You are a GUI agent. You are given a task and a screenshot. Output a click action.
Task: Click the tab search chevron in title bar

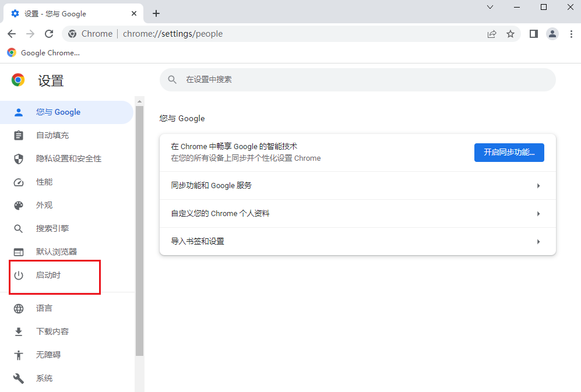tap(490, 7)
